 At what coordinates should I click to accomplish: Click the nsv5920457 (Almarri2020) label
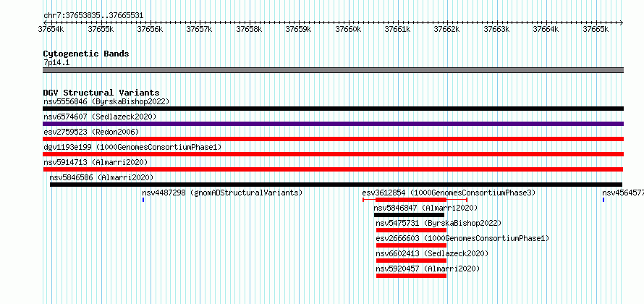click(428, 269)
